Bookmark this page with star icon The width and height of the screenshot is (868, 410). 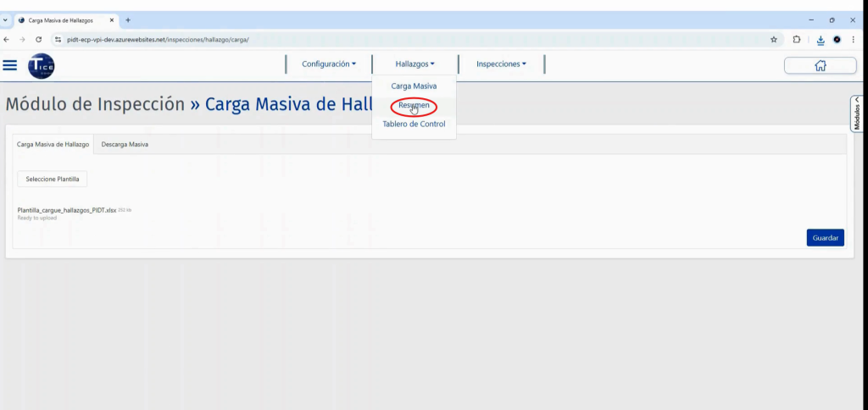[773, 39]
